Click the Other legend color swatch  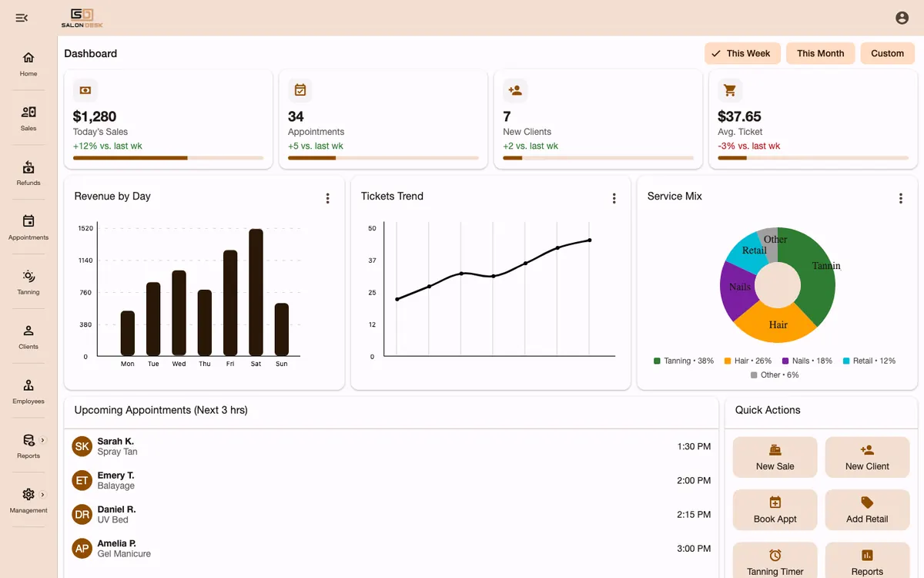(x=754, y=375)
